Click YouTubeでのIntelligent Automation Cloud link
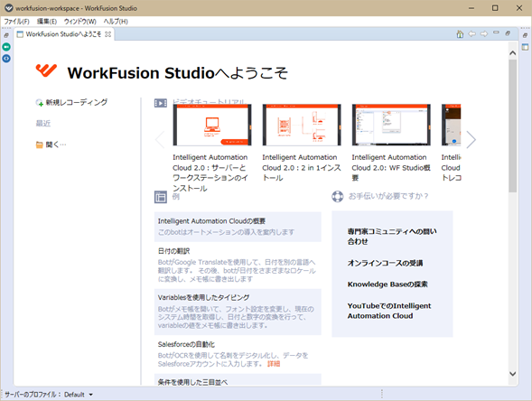This screenshot has width=532, height=401. tap(389, 311)
